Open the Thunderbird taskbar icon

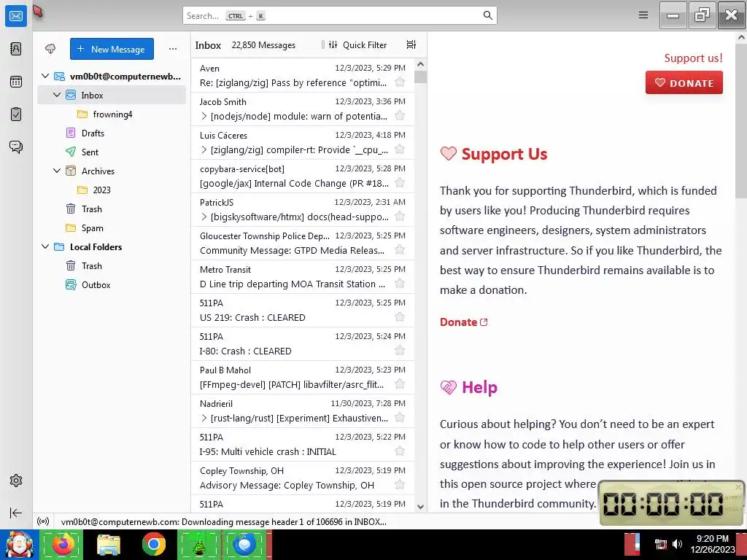pyautogui.click(x=244, y=544)
